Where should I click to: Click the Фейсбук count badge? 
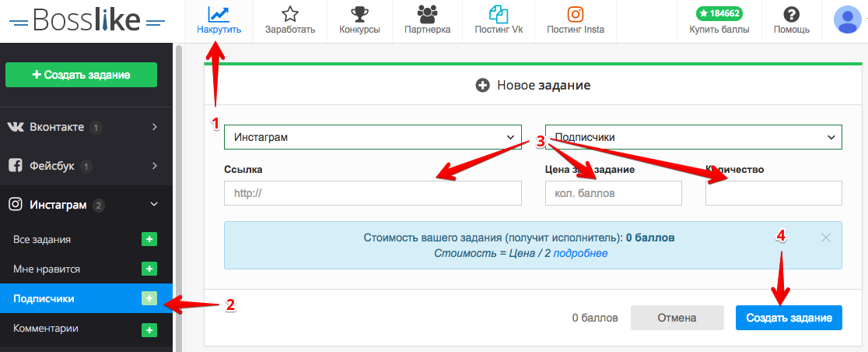pyautogui.click(x=86, y=167)
